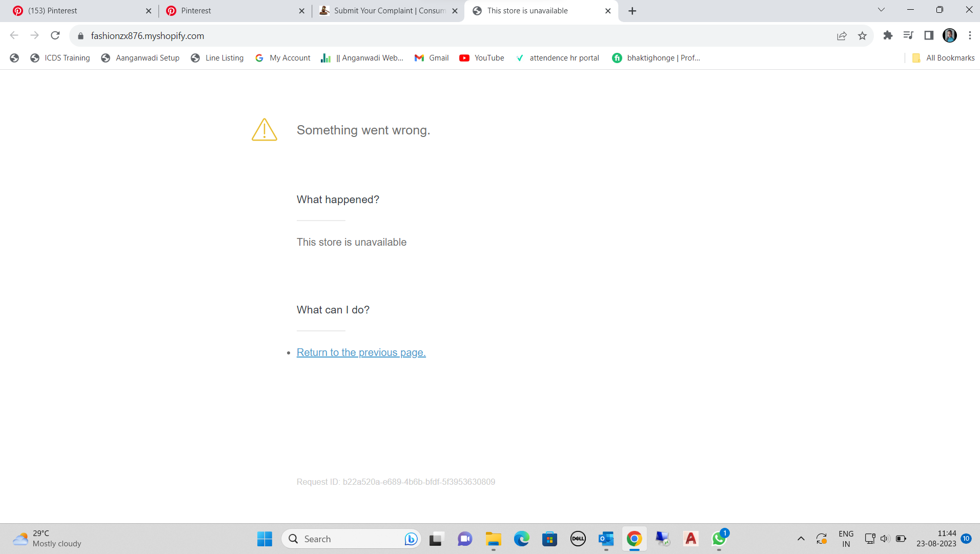Image resolution: width=980 pixels, height=554 pixels.
Task: Click Return to the previous page link
Action: 361,352
